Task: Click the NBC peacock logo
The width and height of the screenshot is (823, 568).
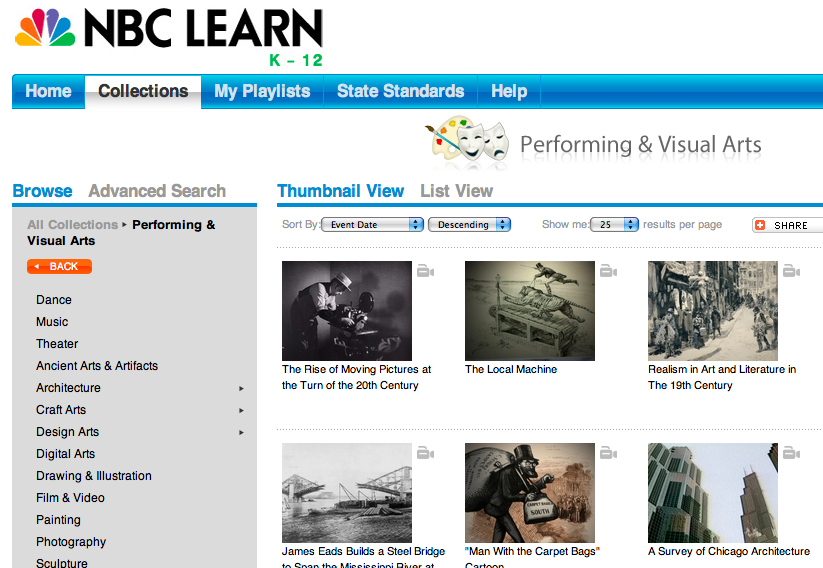Action: pyautogui.click(x=45, y=27)
